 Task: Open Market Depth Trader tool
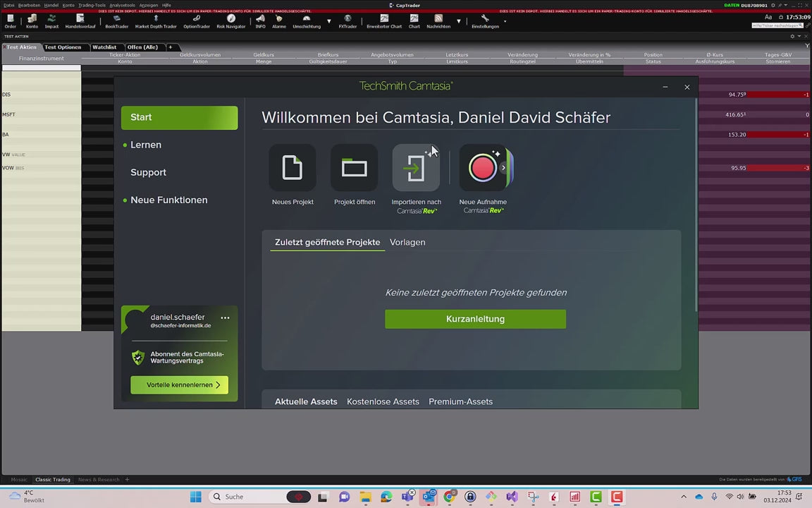[156, 21]
